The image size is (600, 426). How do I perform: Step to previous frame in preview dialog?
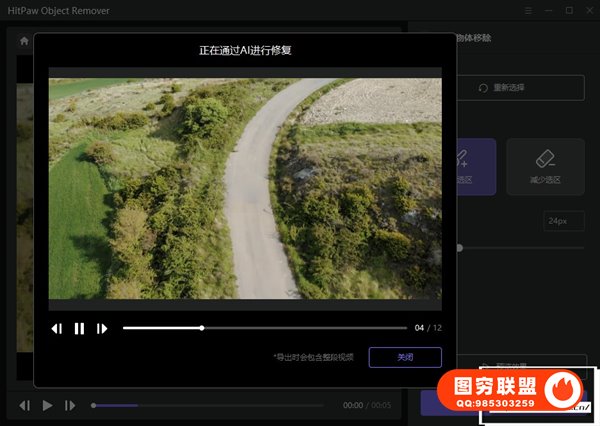coord(57,328)
